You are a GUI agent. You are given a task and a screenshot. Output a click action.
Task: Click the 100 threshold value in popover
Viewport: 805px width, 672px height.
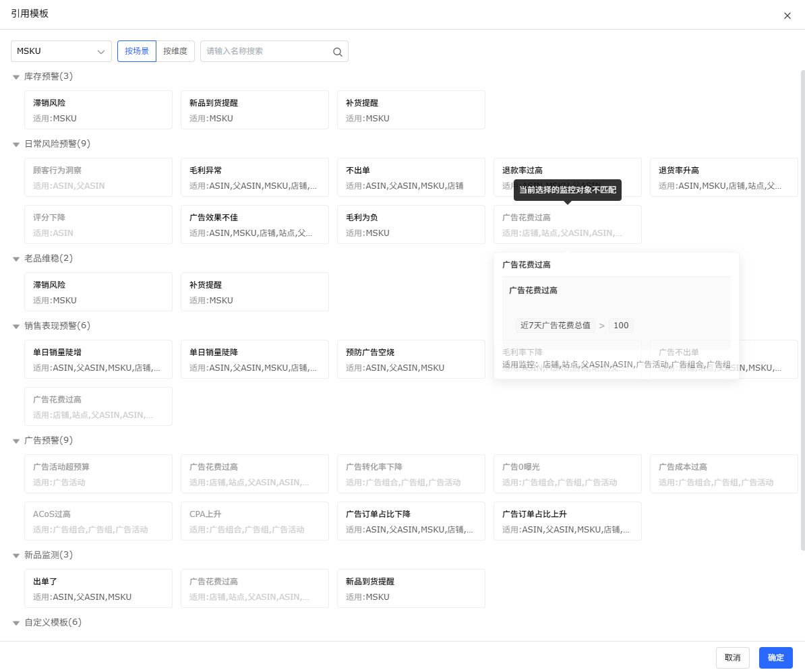[x=621, y=326]
